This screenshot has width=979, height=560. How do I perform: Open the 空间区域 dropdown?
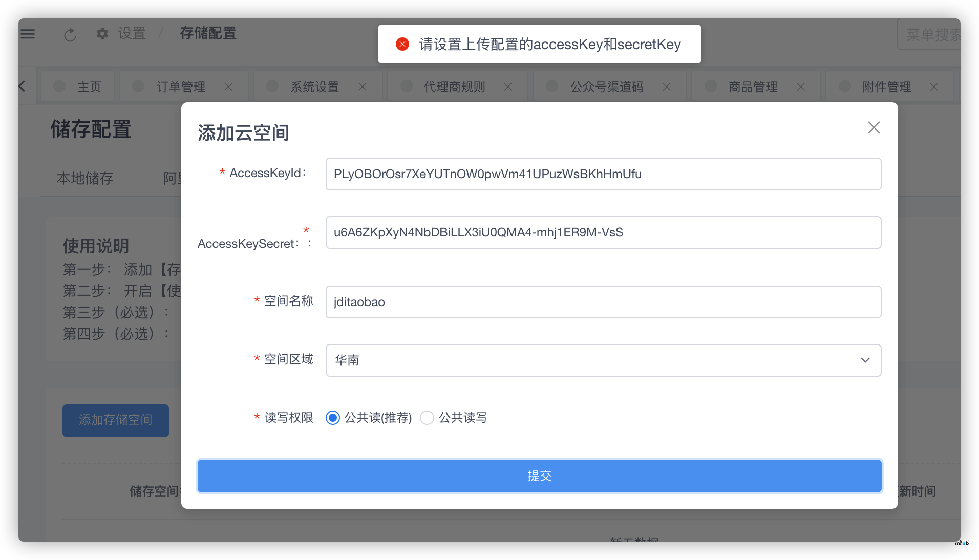(603, 360)
